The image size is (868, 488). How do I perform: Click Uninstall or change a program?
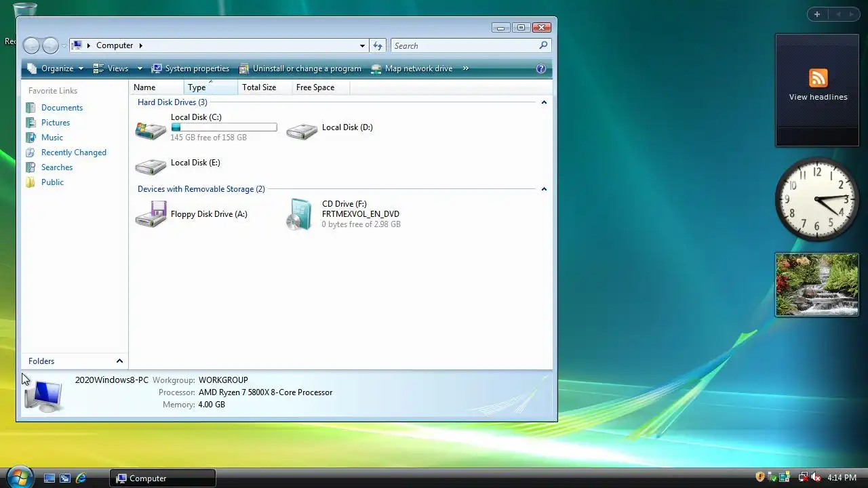[x=300, y=68]
